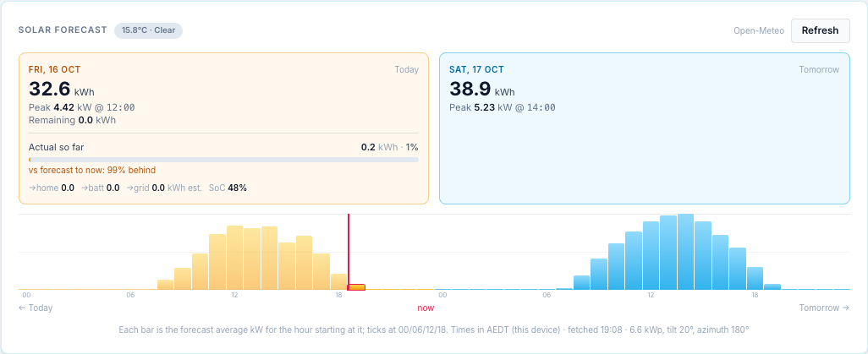Screen dimensions: 868x354
Task: Click the →home 0.0 value
Action: (51, 188)
